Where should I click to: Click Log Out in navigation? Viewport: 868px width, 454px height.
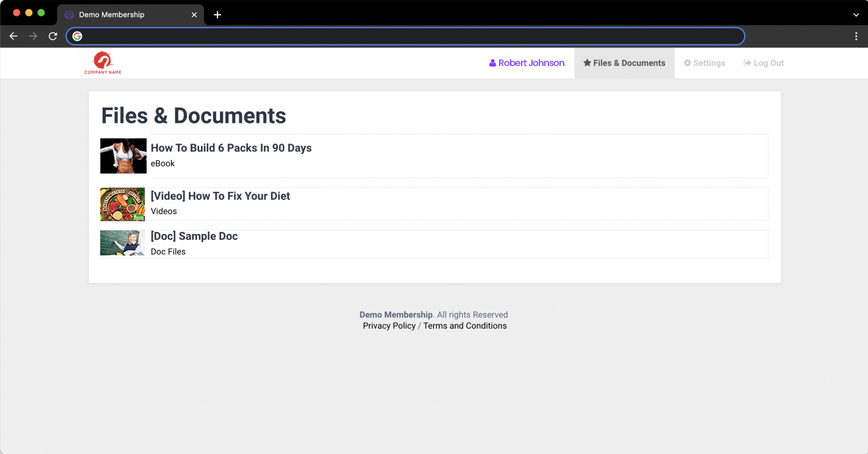[764, 63]
